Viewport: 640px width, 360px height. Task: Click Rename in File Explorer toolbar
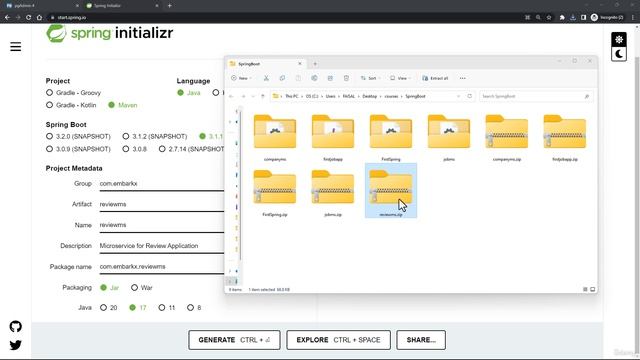[x=314, y=78]
